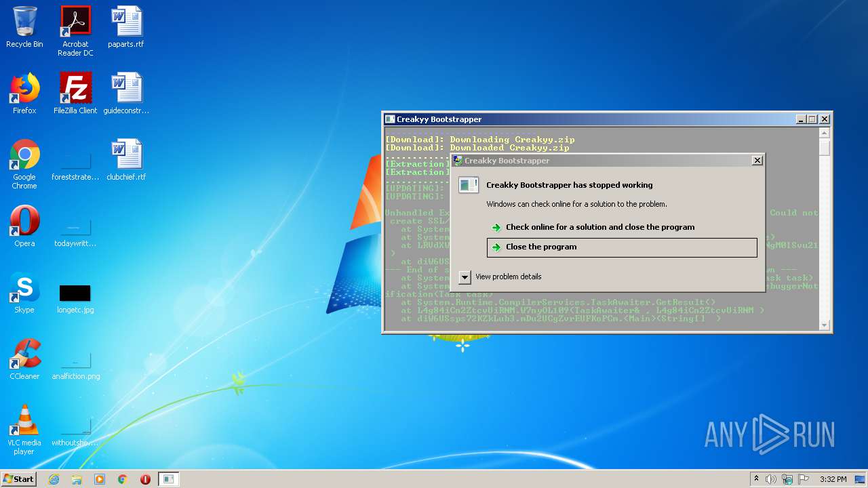Select guideconstr... document icon
868x488 pixels.
[x=126, y=94]
